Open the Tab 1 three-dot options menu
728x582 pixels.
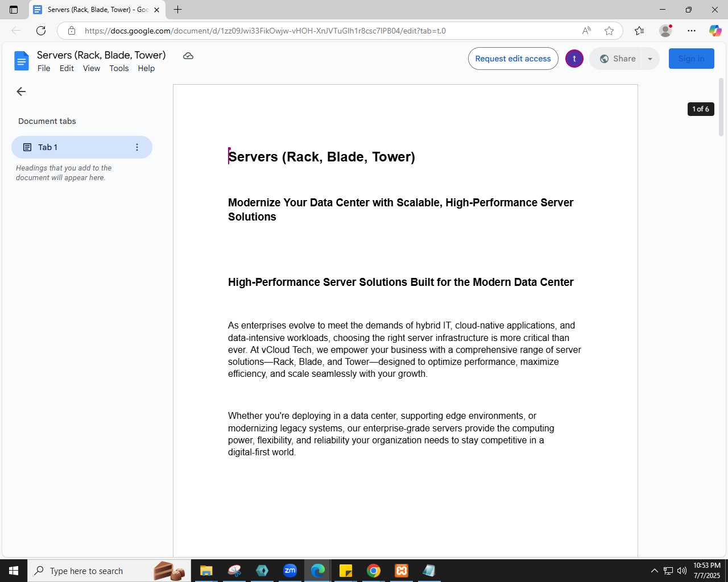pos(137,147)
